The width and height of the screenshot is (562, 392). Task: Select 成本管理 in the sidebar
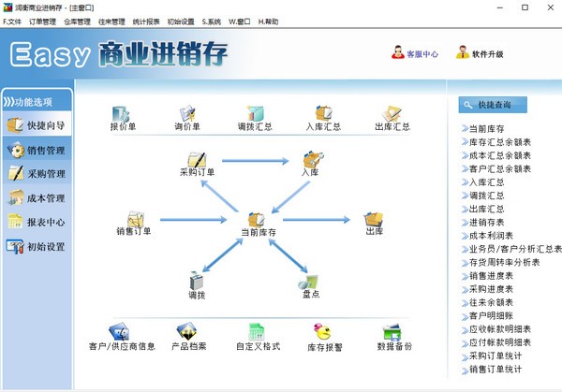[37, 198]
